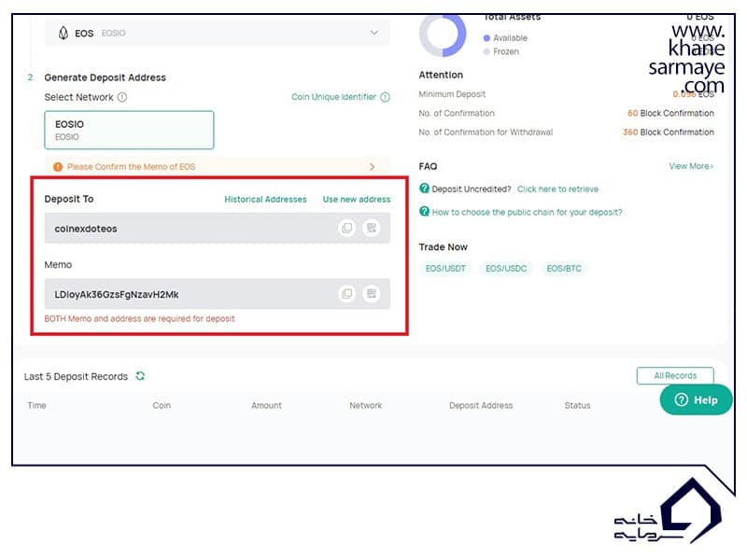Click the Amount column header

point(267,405)
